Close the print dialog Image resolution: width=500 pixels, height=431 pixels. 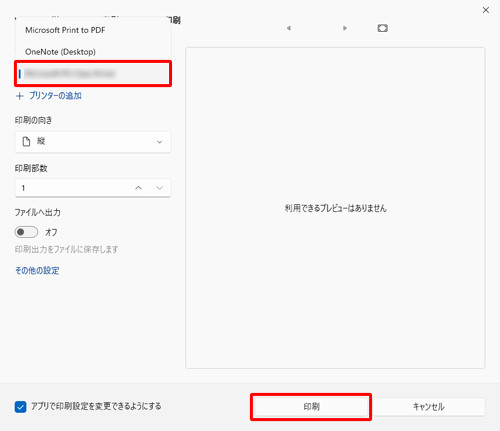click(x=486, y=10)
